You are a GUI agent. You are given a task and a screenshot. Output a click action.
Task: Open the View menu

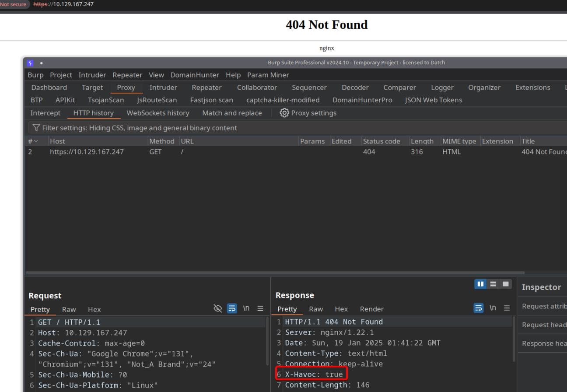156,75
